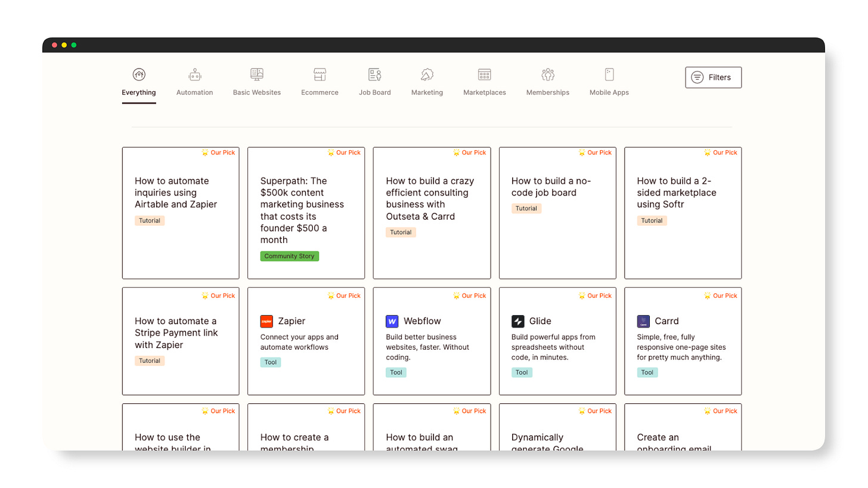Image resolution: width=868 pixels, height=488 pixels.
Task: Click the Automation robot icon
Action: [x=194, y=74]
